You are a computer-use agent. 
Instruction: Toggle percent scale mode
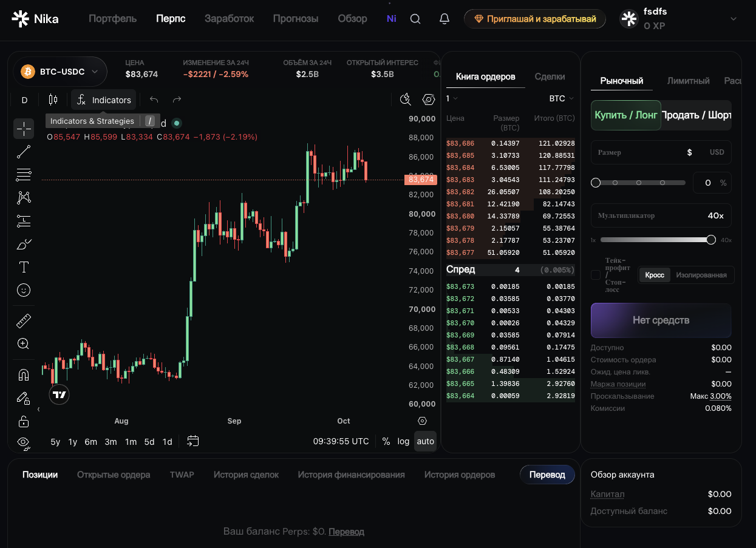tap(386, 441)
